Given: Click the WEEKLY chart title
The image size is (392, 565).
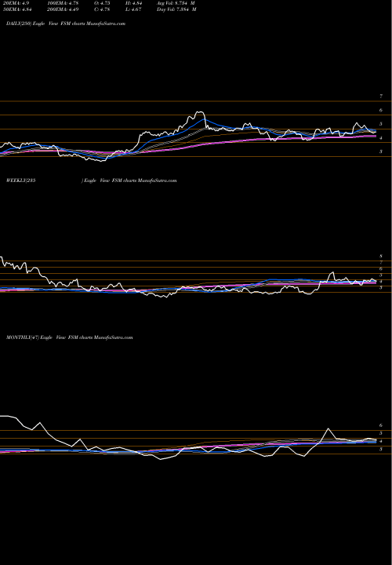Looking at the screenshot, I should (x=92, y=180).
